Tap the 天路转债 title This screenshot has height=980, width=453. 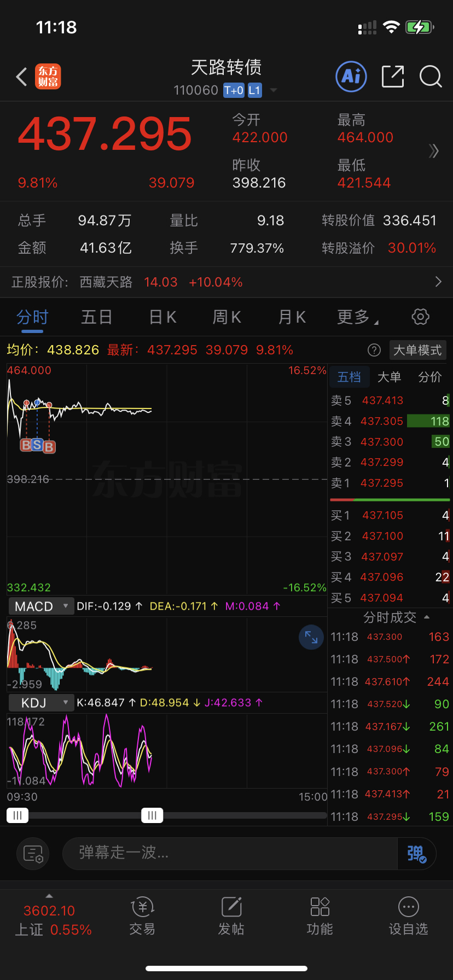pyautogui.click(x=226, y=67)
